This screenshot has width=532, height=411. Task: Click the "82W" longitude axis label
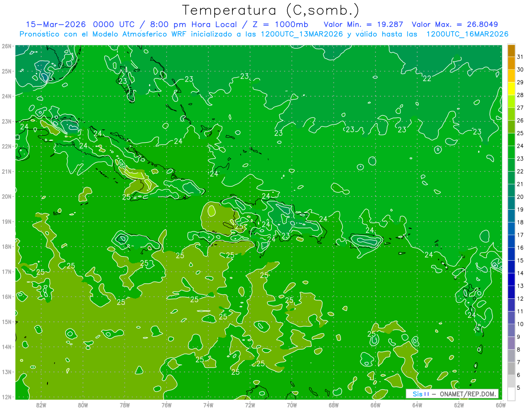pyautogui.click(x=41, y=404)
